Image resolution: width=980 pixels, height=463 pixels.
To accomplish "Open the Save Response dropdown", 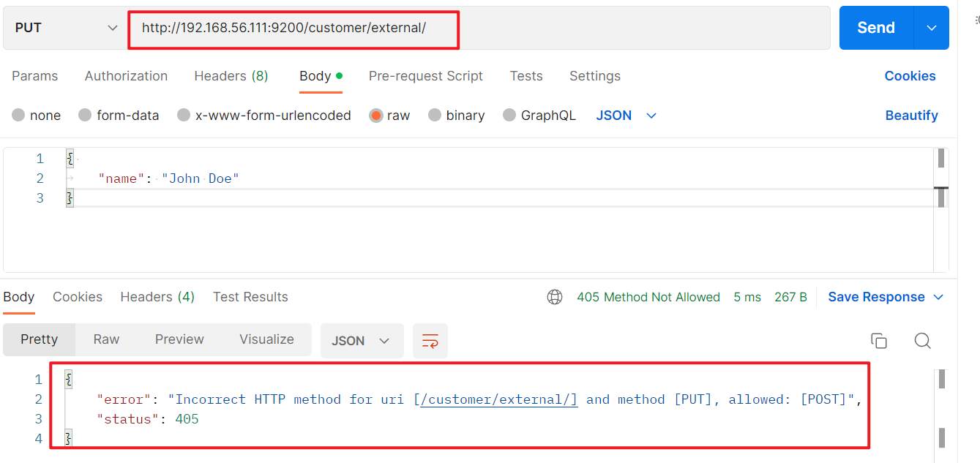I will point(886,297).
